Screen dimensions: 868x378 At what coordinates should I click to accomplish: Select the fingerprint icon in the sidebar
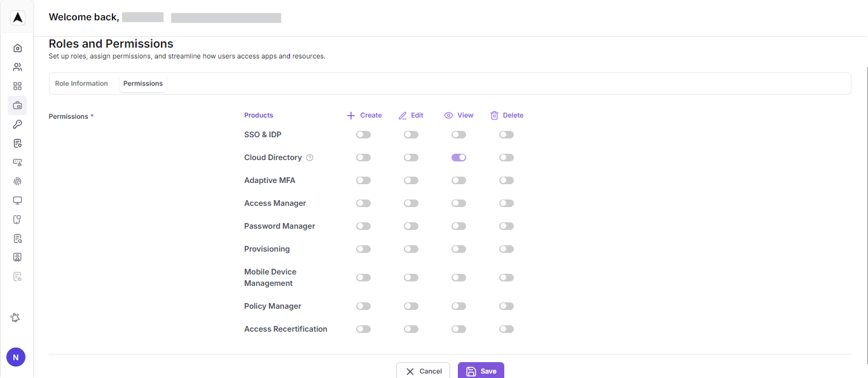17,181
